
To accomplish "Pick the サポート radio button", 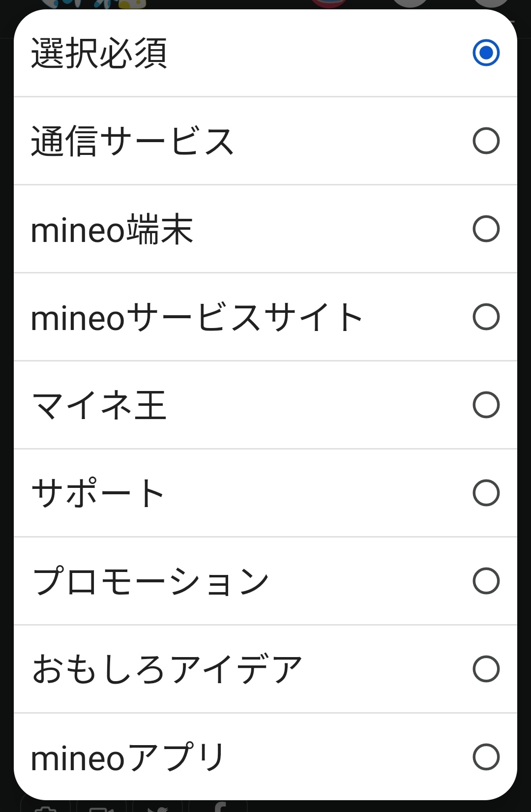I will coord(486,493).
